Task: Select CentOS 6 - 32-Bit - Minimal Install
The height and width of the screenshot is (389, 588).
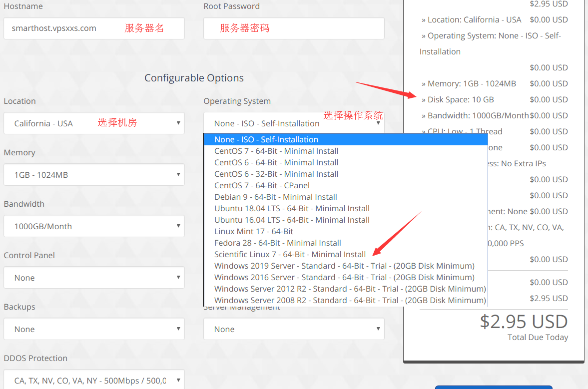Action: [x=346, y=174]
